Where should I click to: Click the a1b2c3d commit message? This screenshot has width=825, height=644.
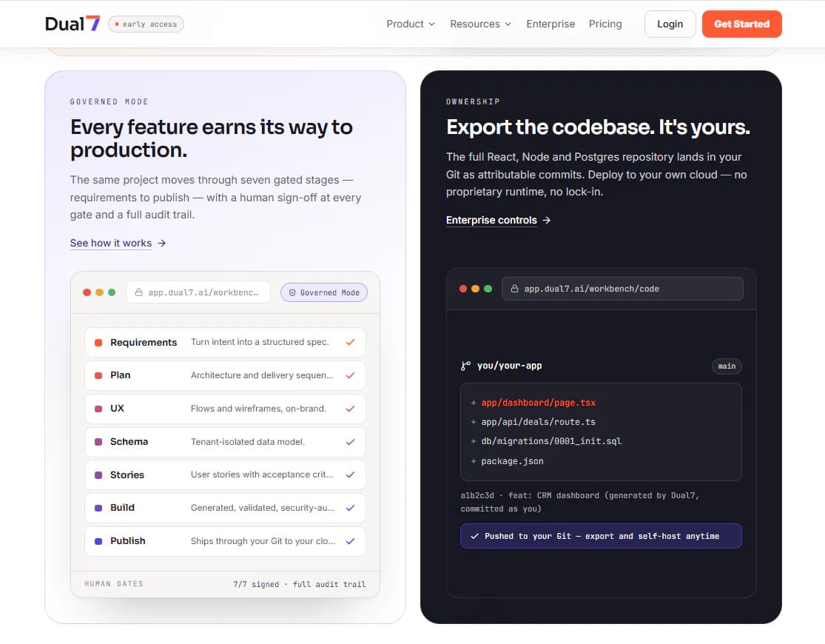579,502
